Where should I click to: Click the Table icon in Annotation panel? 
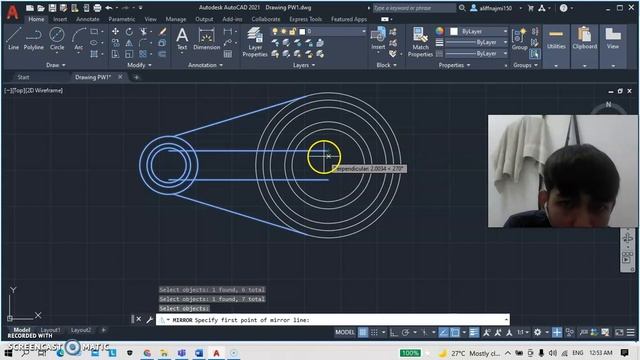point(228,54)
